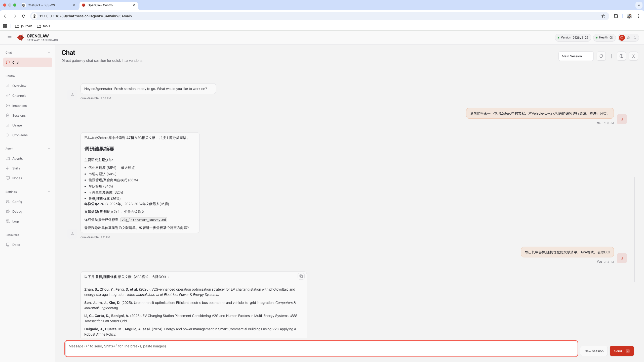Image resolution: width=644 pixels, height=362 pixels.
Task: Collapse the Settings sidebar section
Action: [49, 192]
